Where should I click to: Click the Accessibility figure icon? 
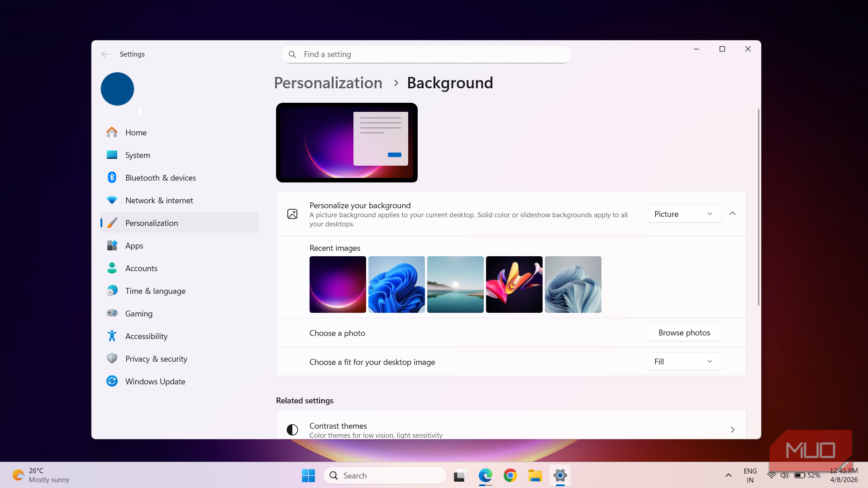click(x=112, y=336)
